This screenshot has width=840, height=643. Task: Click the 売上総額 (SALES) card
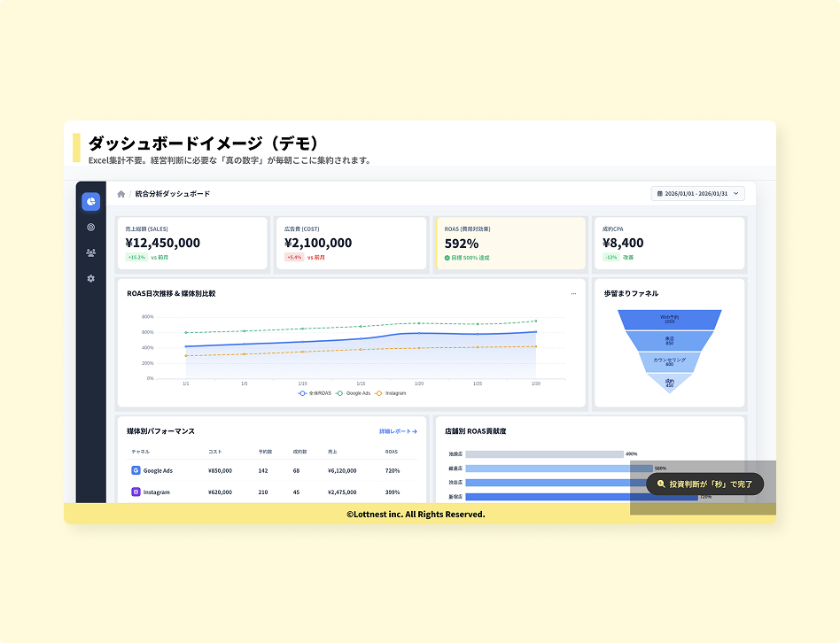[192, 243]
